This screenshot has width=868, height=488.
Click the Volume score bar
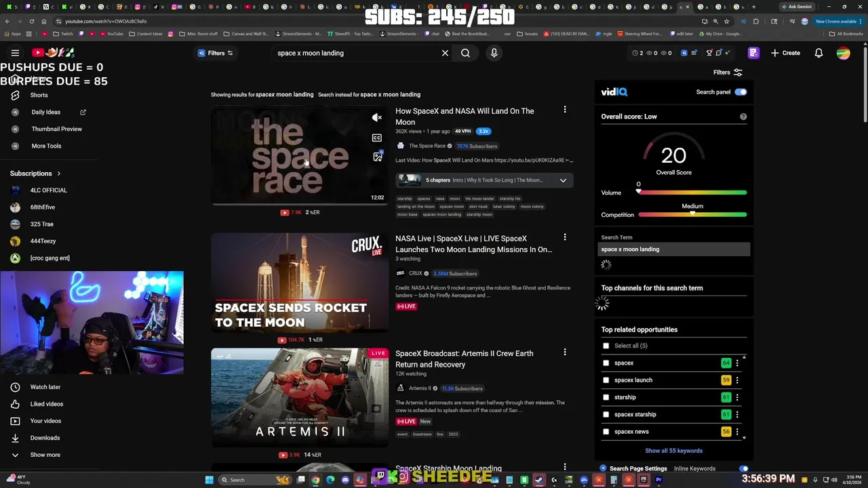click(692, 192)
